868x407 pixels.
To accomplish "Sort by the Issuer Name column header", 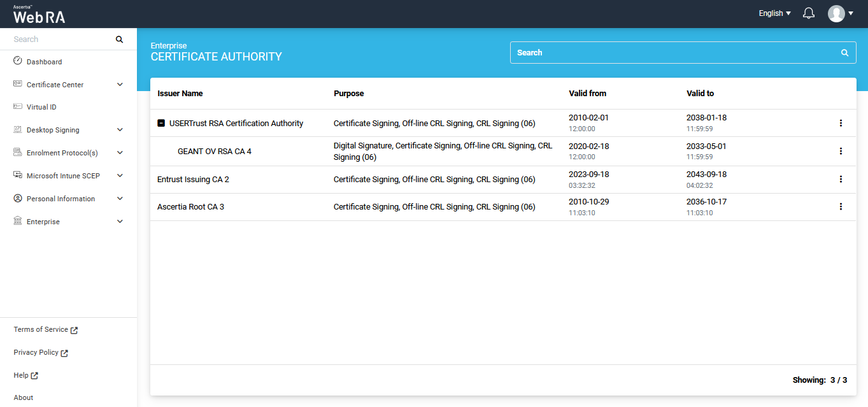I will point(180,94).
